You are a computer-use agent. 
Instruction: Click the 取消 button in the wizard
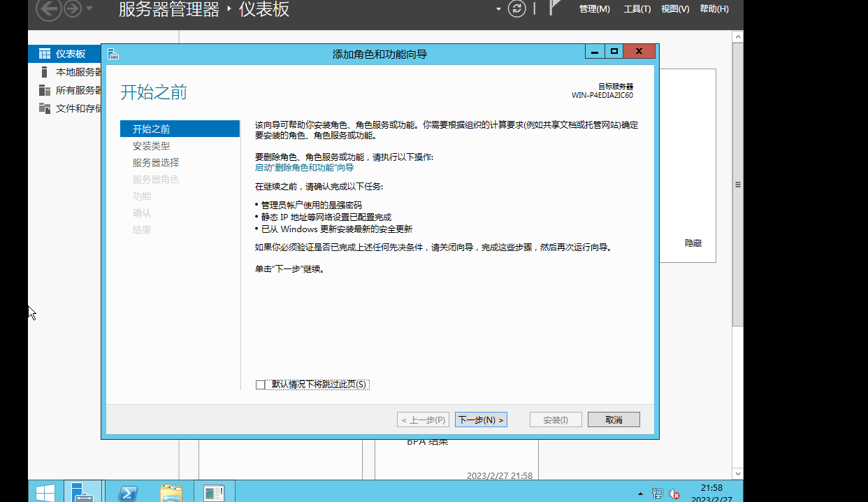pyautogui.click(x=614, y=419)
